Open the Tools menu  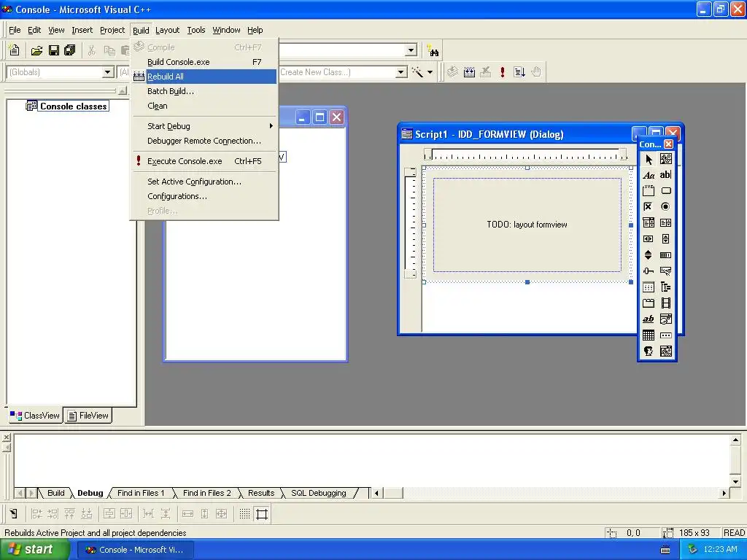click(x=196, y=30)
